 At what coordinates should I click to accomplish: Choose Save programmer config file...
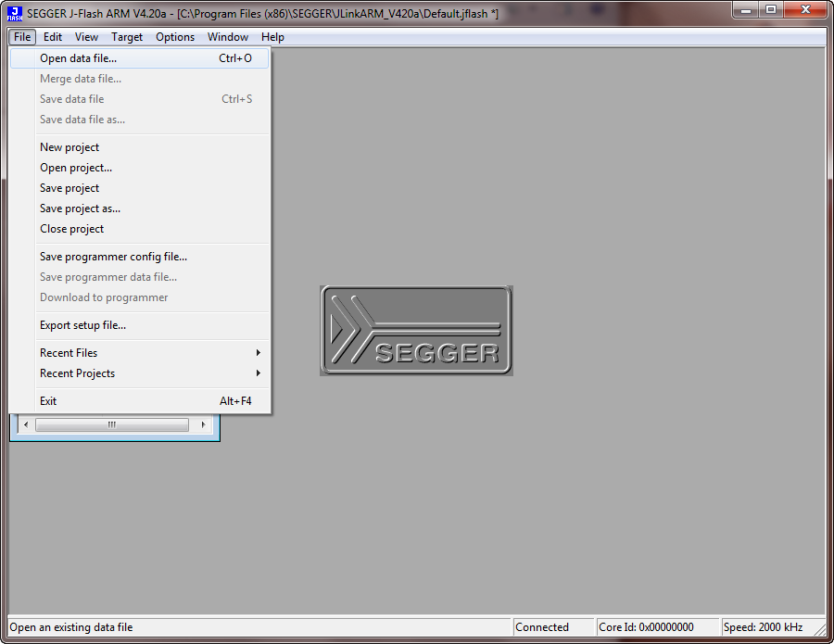click(x=113, y=257)
